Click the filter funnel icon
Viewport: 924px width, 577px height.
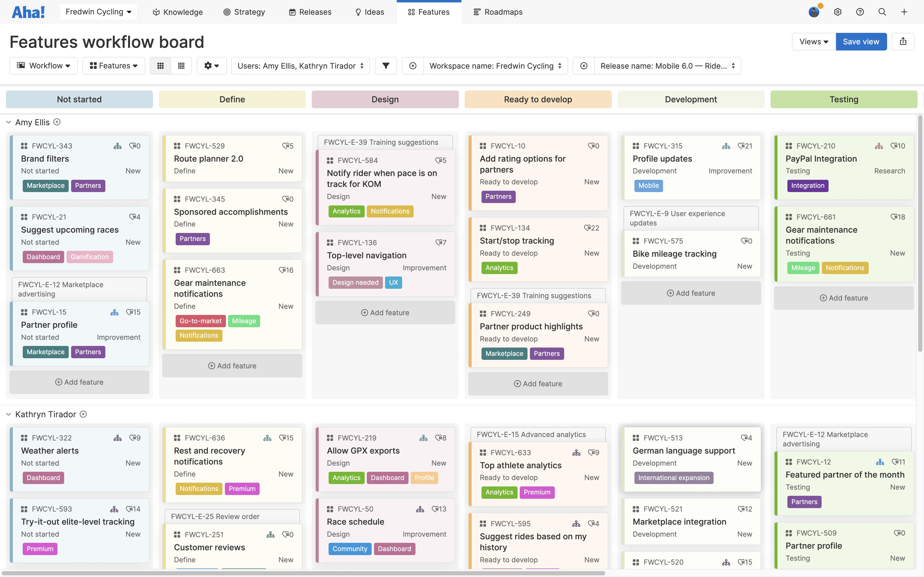(x=386, y=66)
